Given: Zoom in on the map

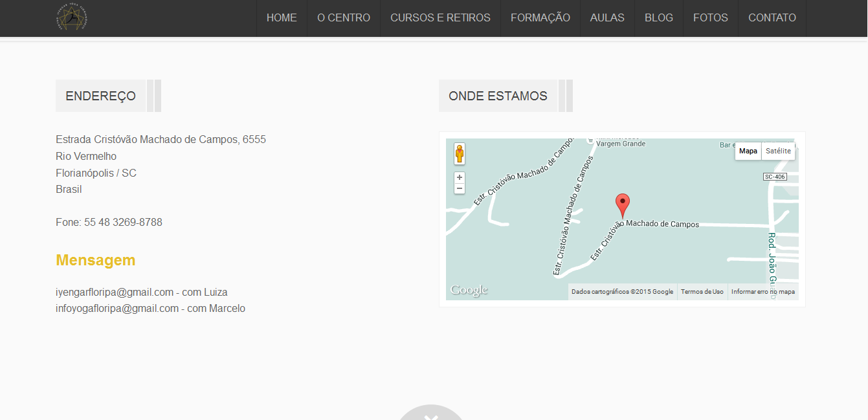Looking at the screenshot, I should [x=460, y=177].
